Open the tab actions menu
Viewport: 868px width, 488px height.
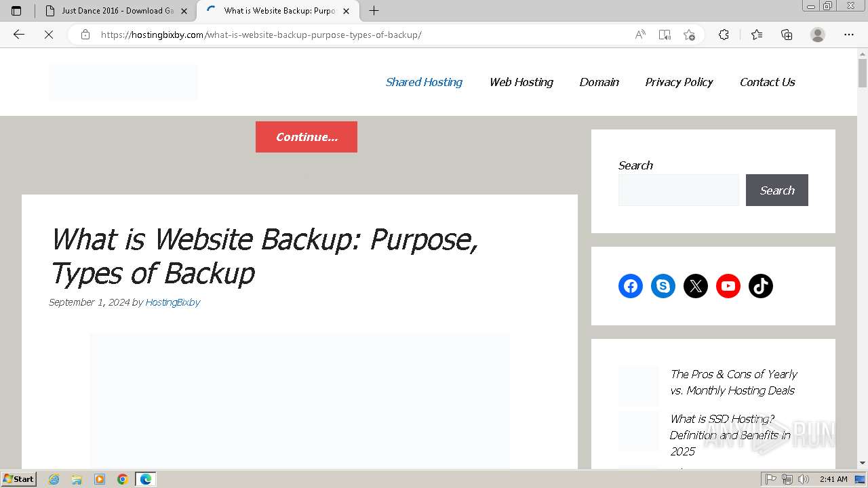click(16, 11)
